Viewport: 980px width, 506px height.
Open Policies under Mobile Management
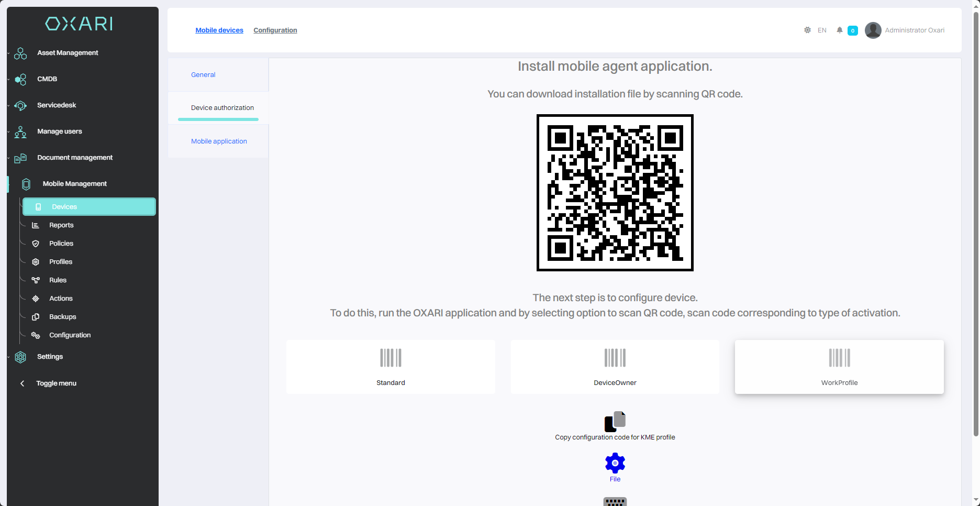click(61, 244)
